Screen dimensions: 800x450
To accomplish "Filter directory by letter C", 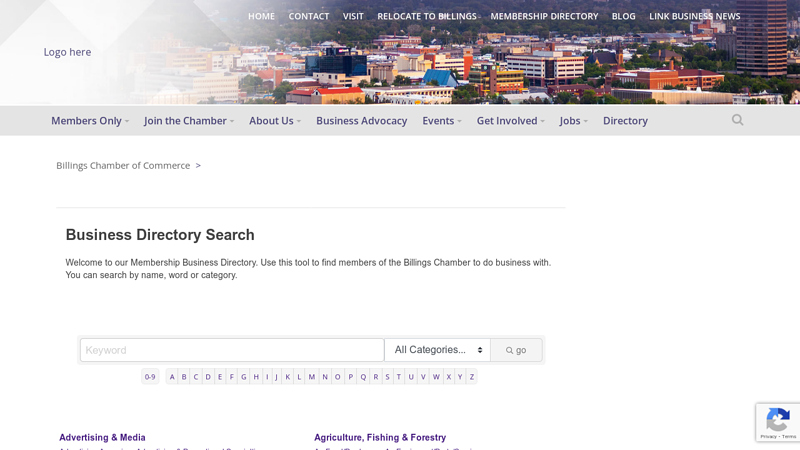I will [195, 377].
